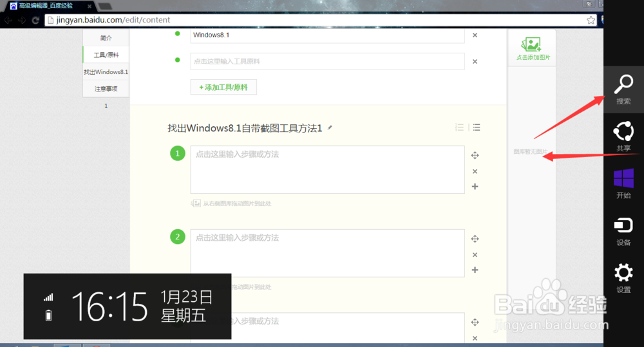This screenshot has width=644, height=347.
Task: Remove the empty tool material entry
Action: click(x=475, y=62)
